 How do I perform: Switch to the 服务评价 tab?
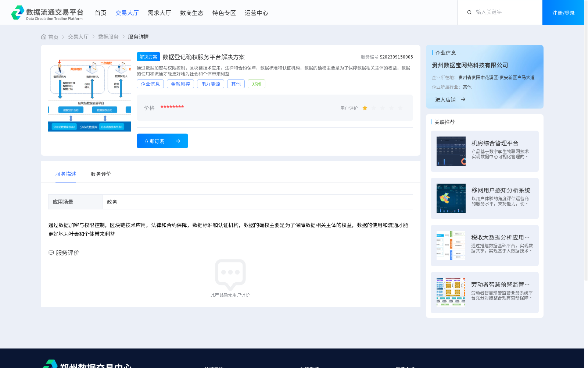point(101,174)
